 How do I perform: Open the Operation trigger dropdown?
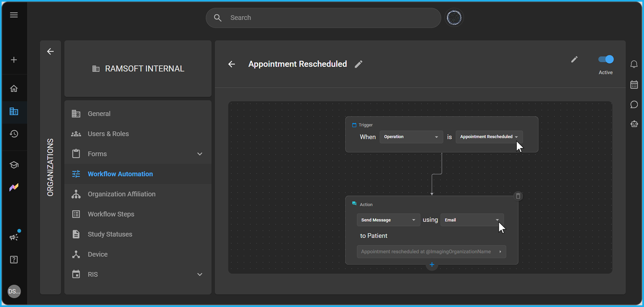pyautogui.click(x=411, y=137)
